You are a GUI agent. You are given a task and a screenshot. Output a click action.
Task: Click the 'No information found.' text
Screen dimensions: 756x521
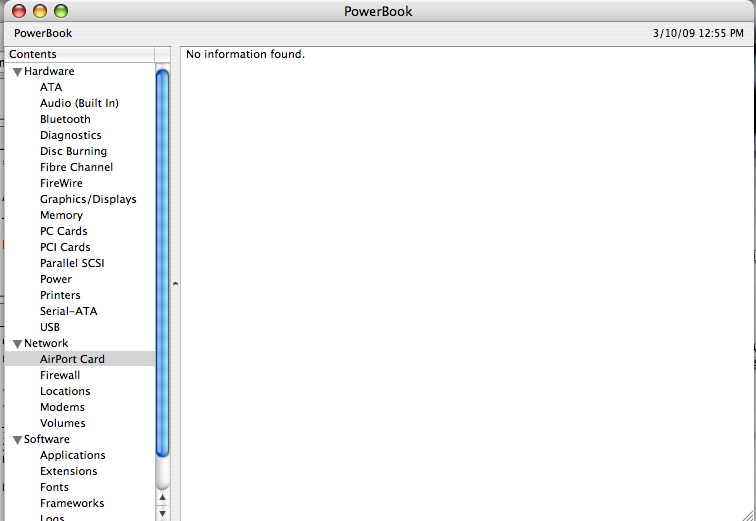coord(245,54)
